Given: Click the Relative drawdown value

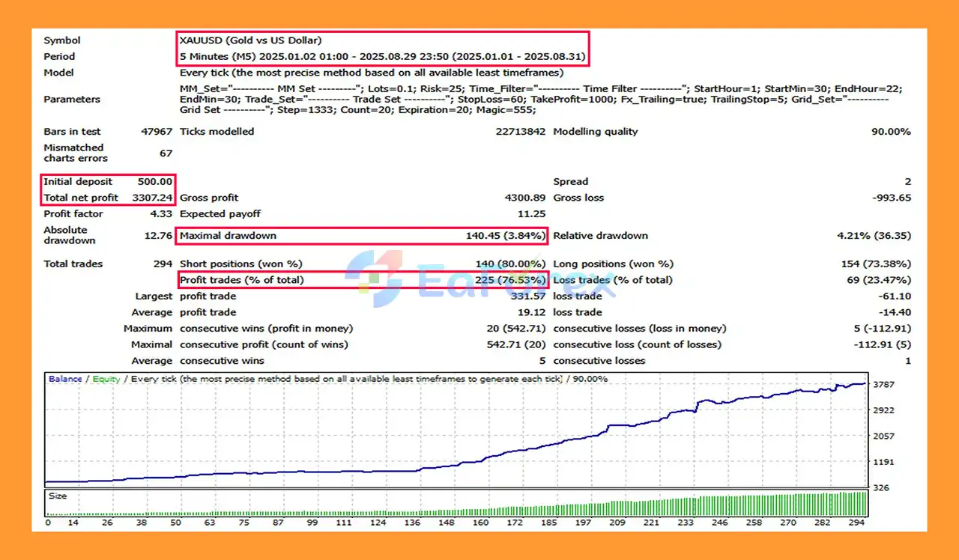Looking at the screenshot, I should click(x=874, y=236).
